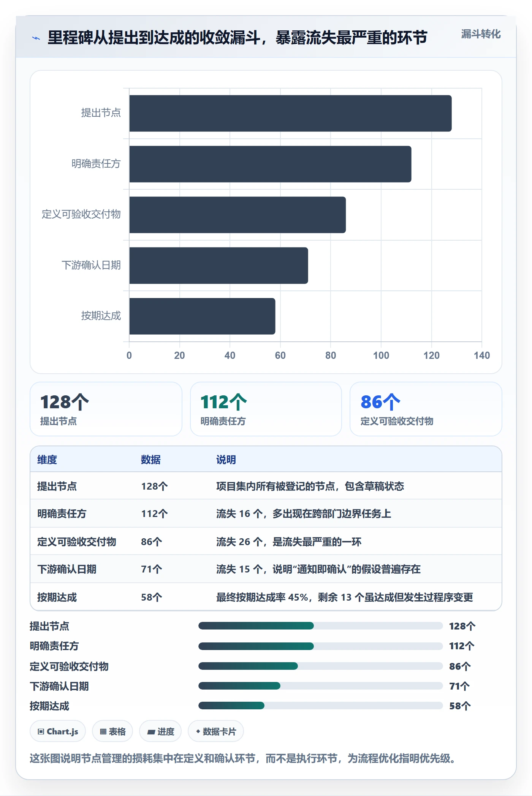This screenshot has width=532, height=796.
Task: Click the 按期达成 y-axis label in chart
Action: [101, 316]
